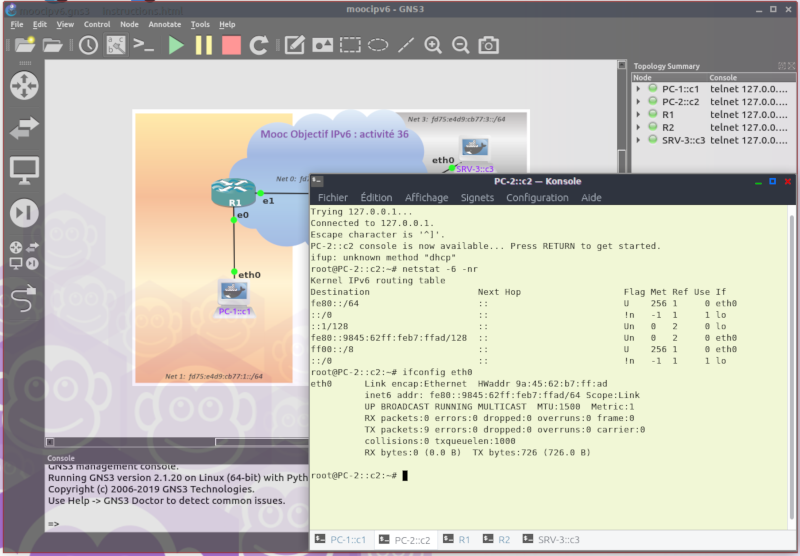The height and width of the screenshot is (556, 800).
Task: Click the Open project folder icon
Action: (x=52, y=45)
